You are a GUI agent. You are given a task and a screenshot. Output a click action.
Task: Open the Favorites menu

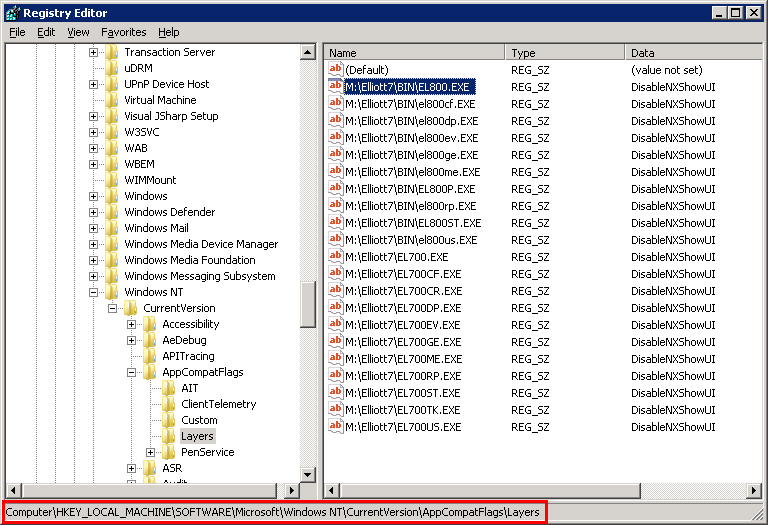point(123,32)
